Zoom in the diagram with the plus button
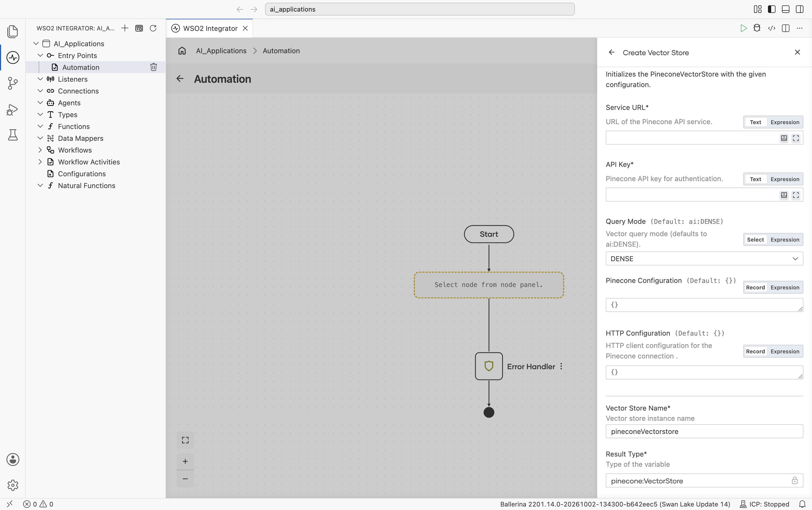 pyautogui.click(x=185, y=461)
